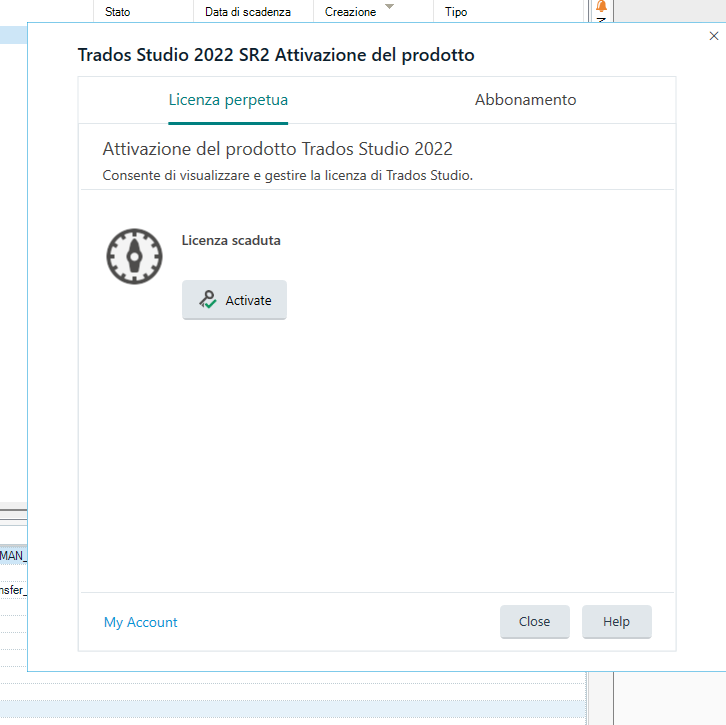Click the orange notification bell icon
The width and height of the screenshot is (726, 725).
(601, 6)
